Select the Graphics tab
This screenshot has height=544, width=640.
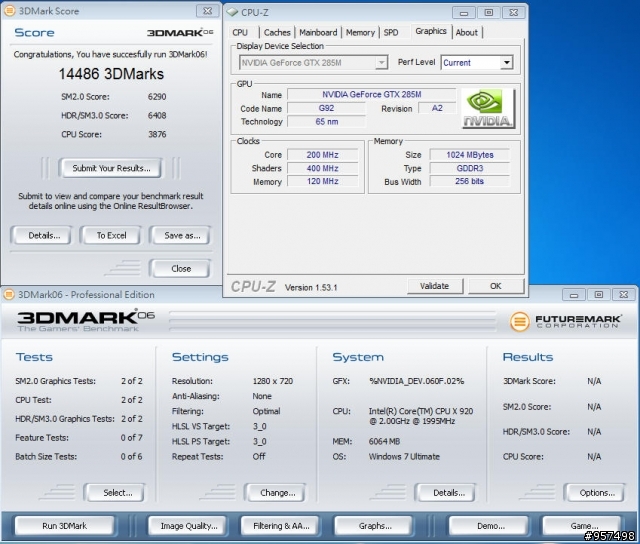pyautogui.click(x=431, y=31)
